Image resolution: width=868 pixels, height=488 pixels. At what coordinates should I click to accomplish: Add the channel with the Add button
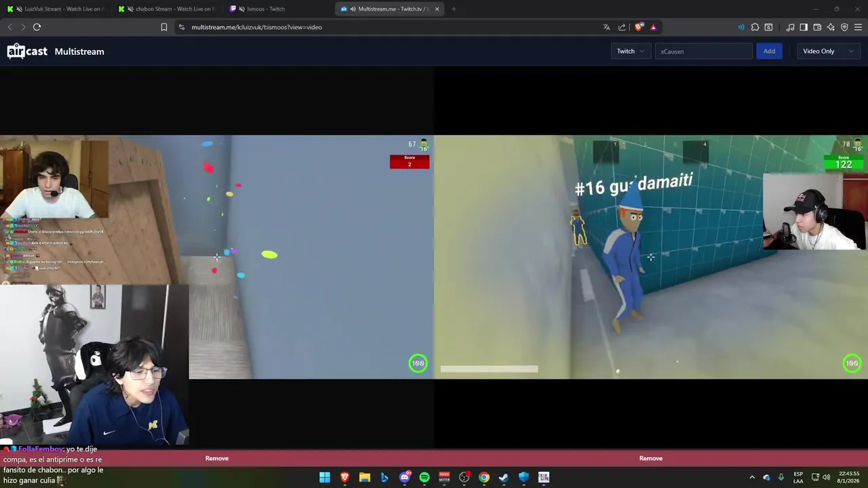pyautogui.click(x=769, y=52)
